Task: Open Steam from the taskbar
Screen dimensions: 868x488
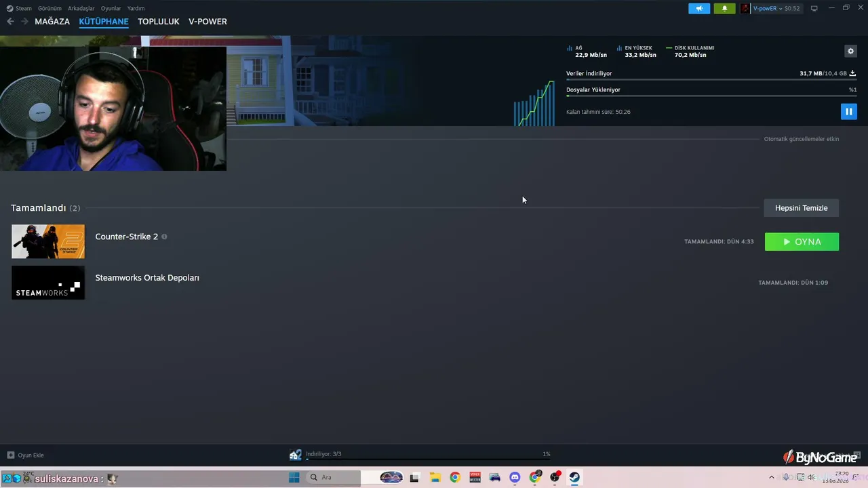Action: pyautogui.click(x=574, y=477)
